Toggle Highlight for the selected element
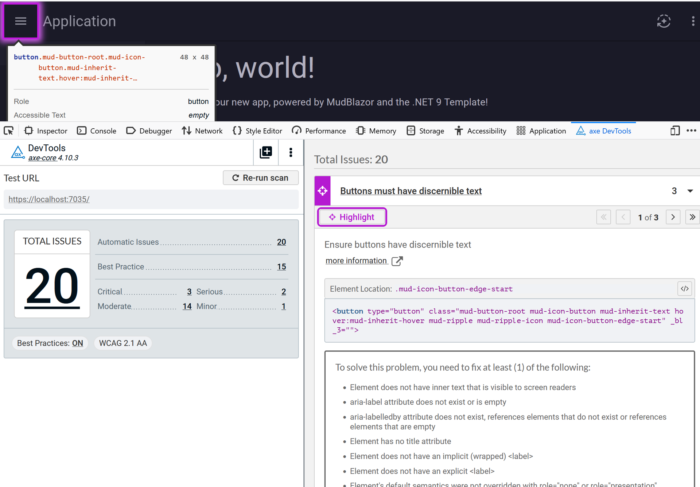Image resolution: width=700 pixels, height=487 pixels. pos(351,217)
